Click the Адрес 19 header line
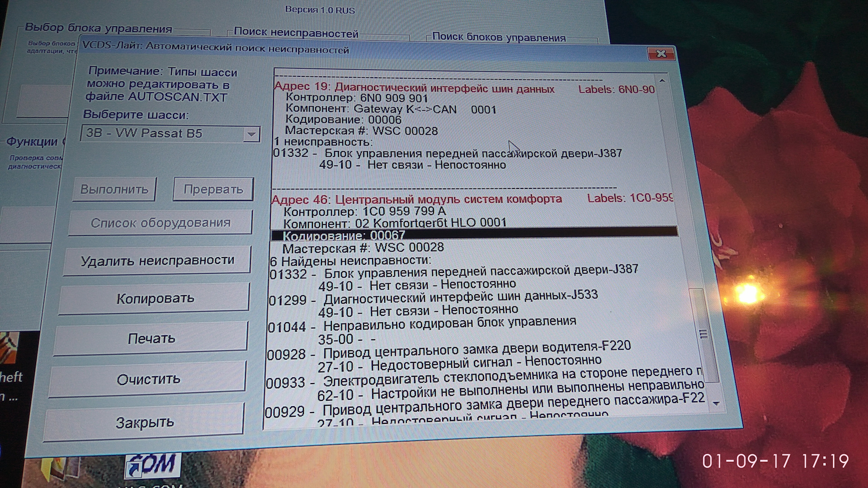 click(414, 88)
